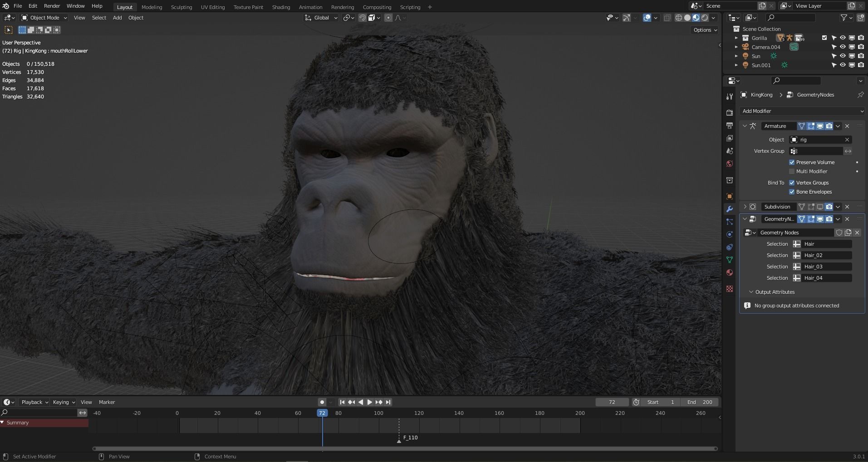Open the Physics properties tab

(730, 234)
